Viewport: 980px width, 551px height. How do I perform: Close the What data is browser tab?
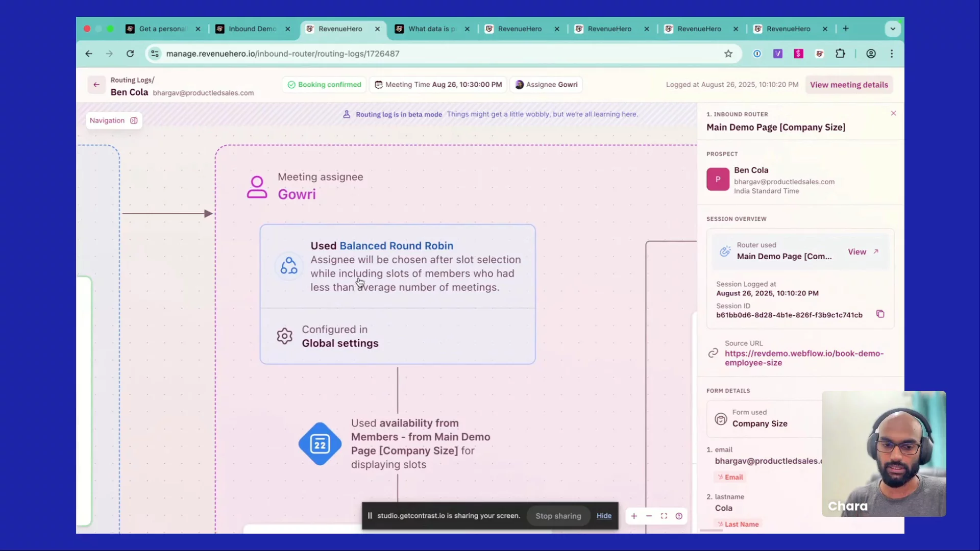467,29
